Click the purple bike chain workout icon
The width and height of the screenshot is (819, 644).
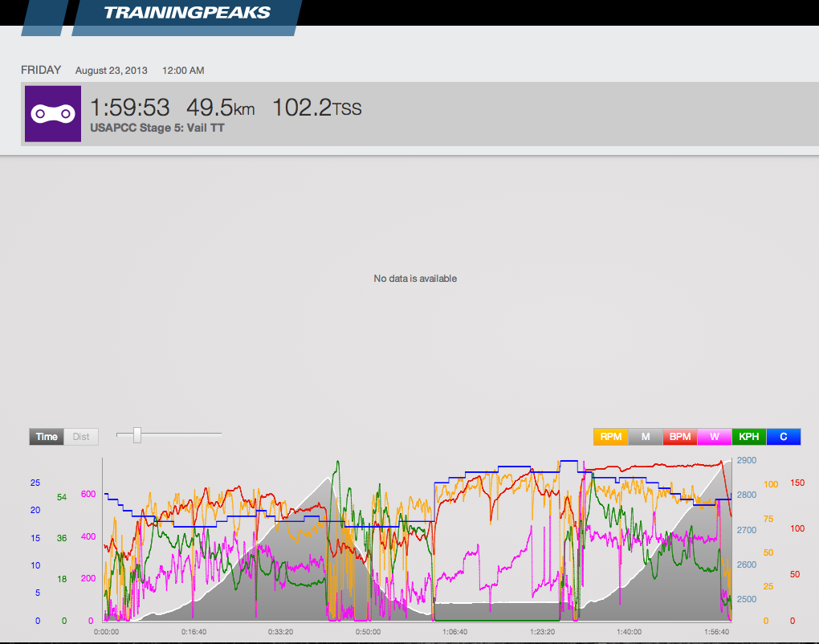[x=53, y=114]
